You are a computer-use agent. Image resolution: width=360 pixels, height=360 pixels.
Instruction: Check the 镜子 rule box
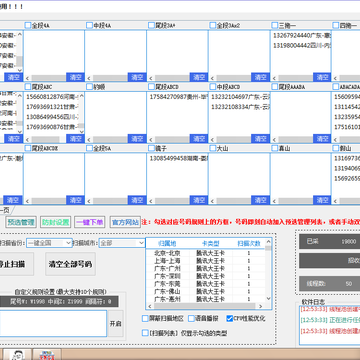click(x=151, y=148)
